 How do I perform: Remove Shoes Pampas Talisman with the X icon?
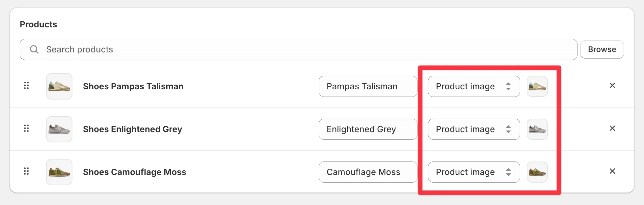pos(612,86)
